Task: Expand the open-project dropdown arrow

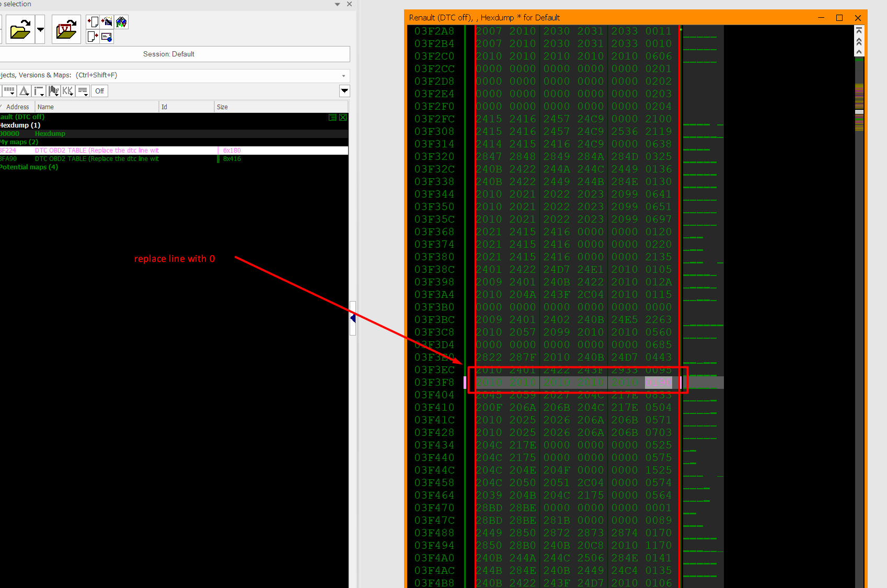Action: 40,29
